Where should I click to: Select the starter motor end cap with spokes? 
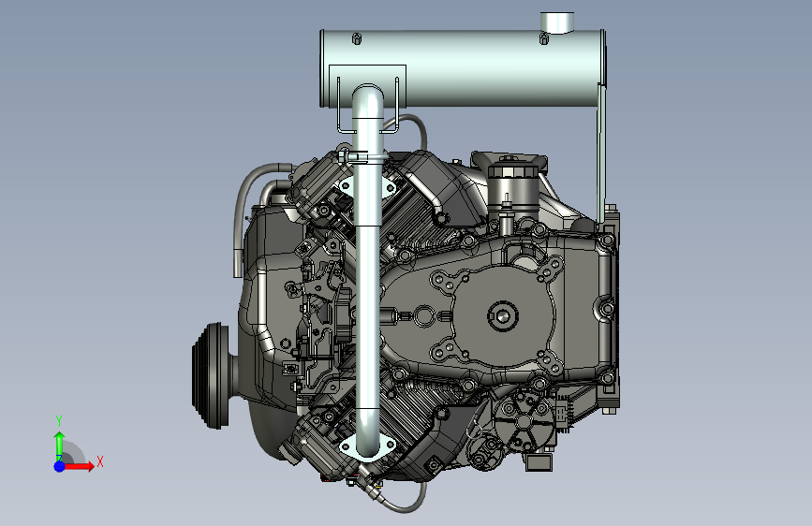click(x=524, y=419)
